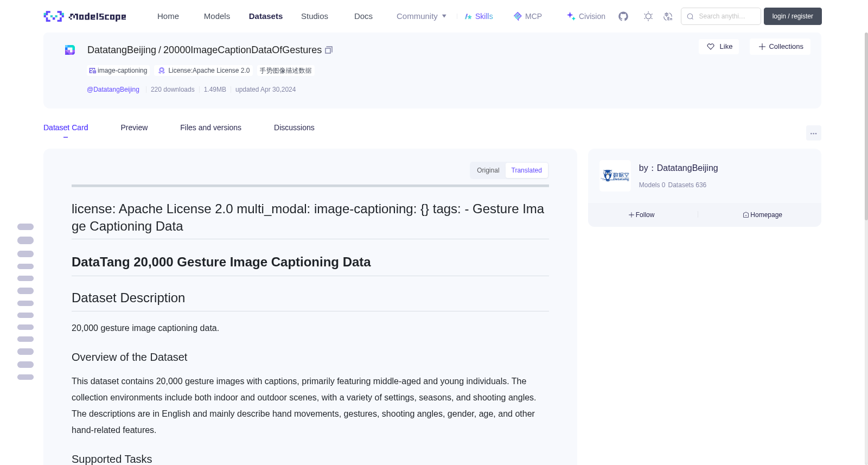The width and height of the screenshot is (868, 465).
Task: Select the Dataset Card tab
Action: [x=66, y=128]
